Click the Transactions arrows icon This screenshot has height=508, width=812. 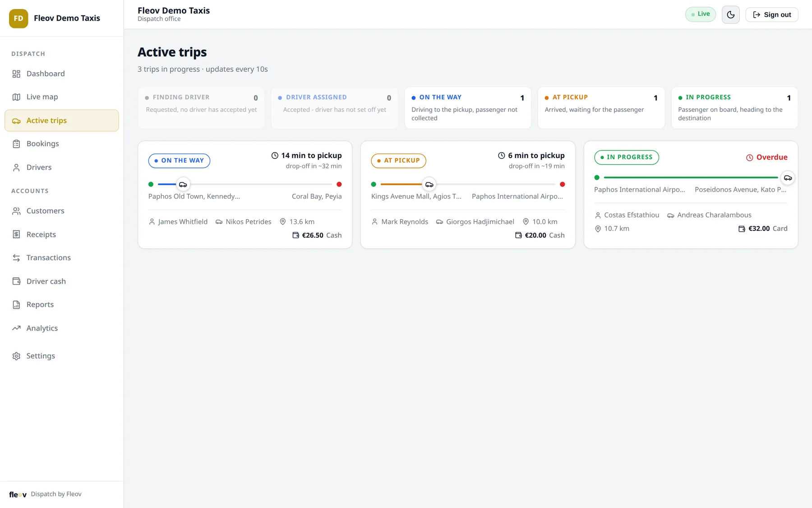click(x=16, y=258)
